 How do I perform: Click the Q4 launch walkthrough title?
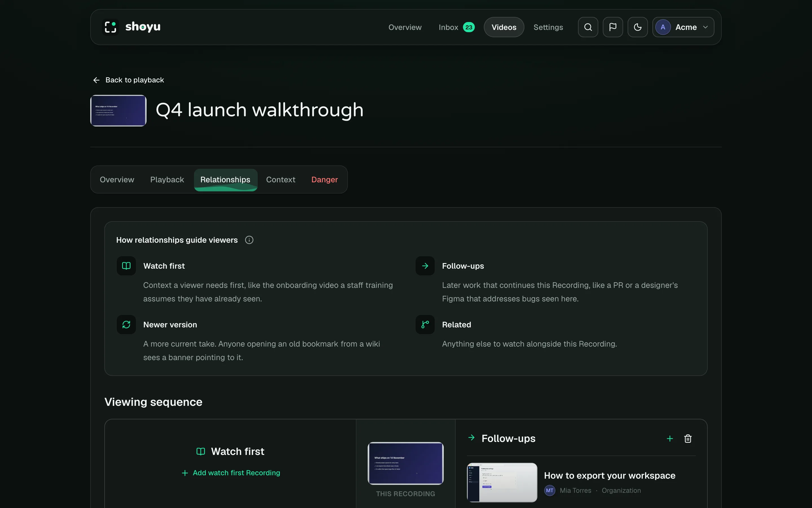[x=259, y=110]
